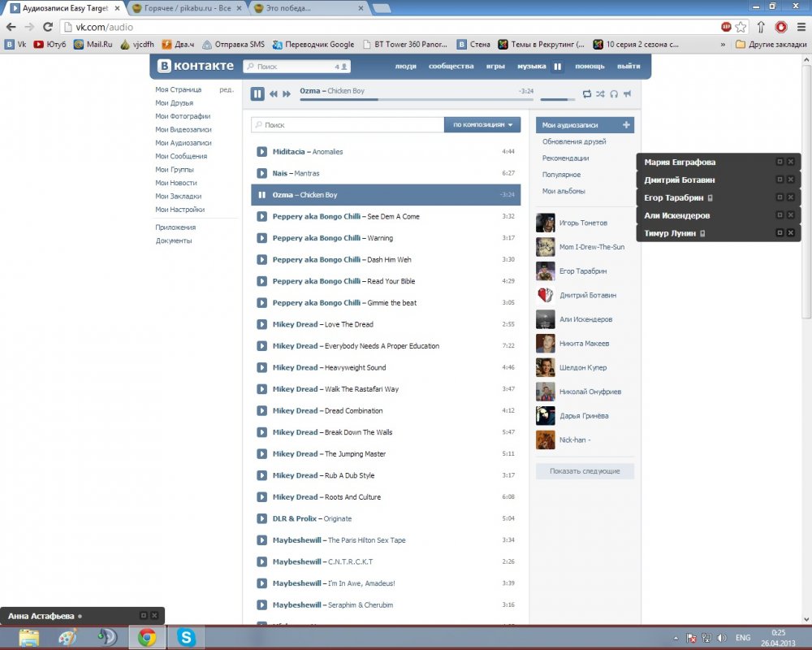Click the headphones icon in the player

(614, 94)
